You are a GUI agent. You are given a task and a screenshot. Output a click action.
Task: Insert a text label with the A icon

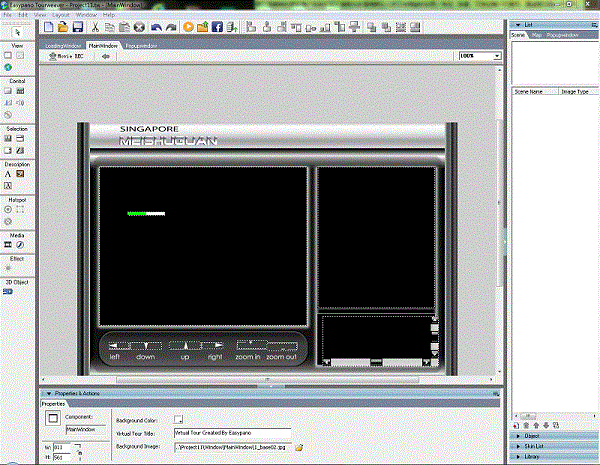pyautogui.click(x=8, y=174)
